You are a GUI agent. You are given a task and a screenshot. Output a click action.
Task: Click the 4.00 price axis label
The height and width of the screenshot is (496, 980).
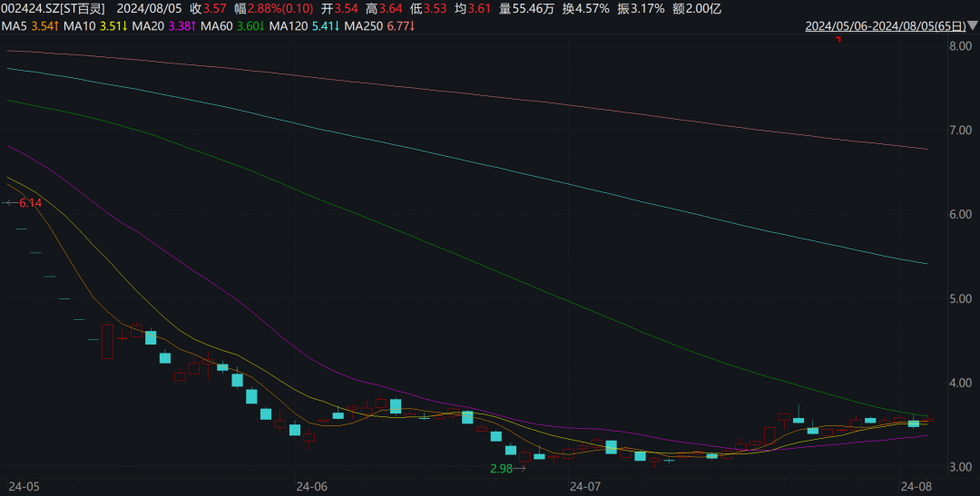point(960,383)
